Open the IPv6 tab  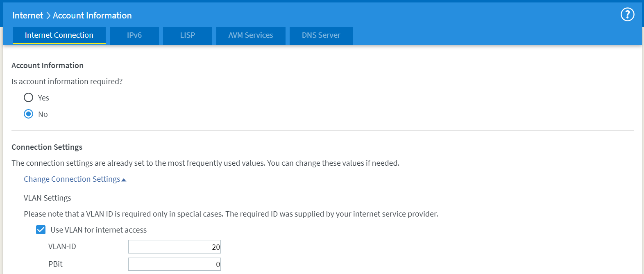pos(134,35)
